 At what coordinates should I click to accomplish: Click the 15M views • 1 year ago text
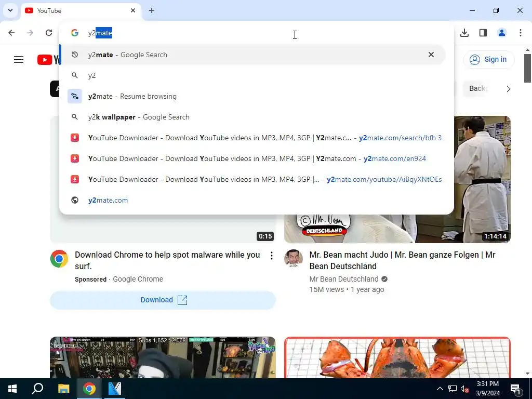[x=347, y=289]
